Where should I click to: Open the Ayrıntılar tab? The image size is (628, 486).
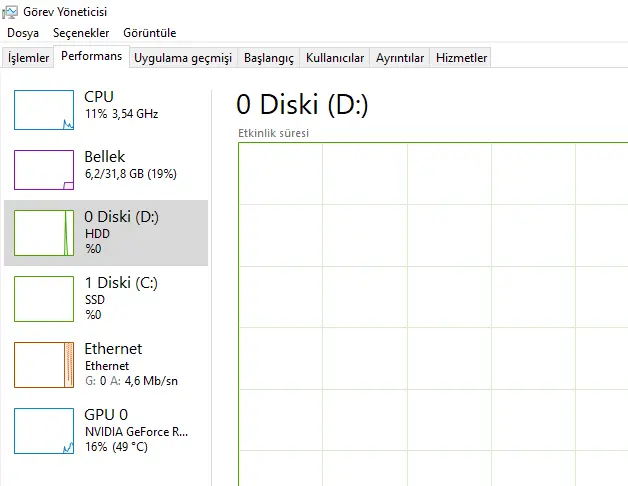click(400, 58)
